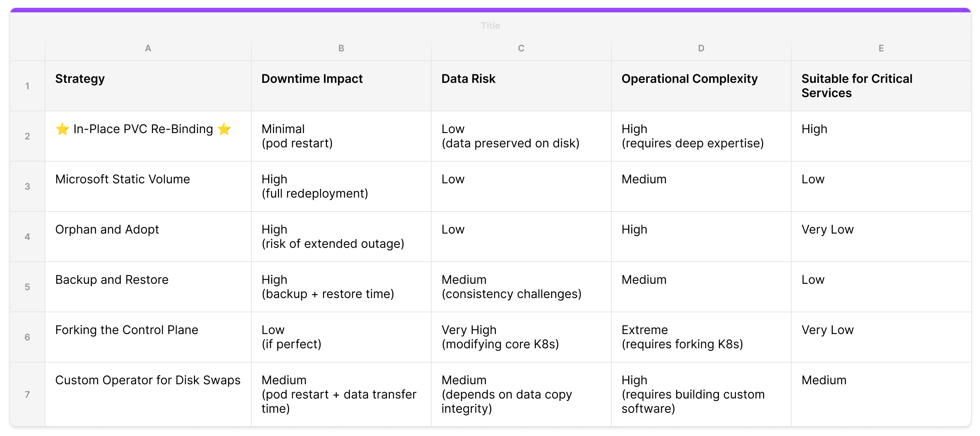Select the Backup and Restore cell
The image size is (980, 436).
148,287
